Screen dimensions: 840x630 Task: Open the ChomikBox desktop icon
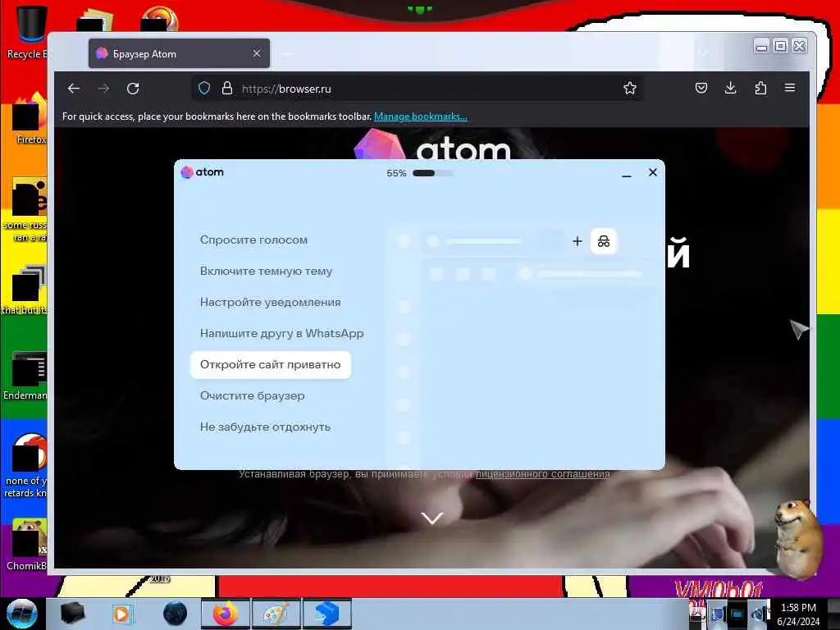pos(28,544)
